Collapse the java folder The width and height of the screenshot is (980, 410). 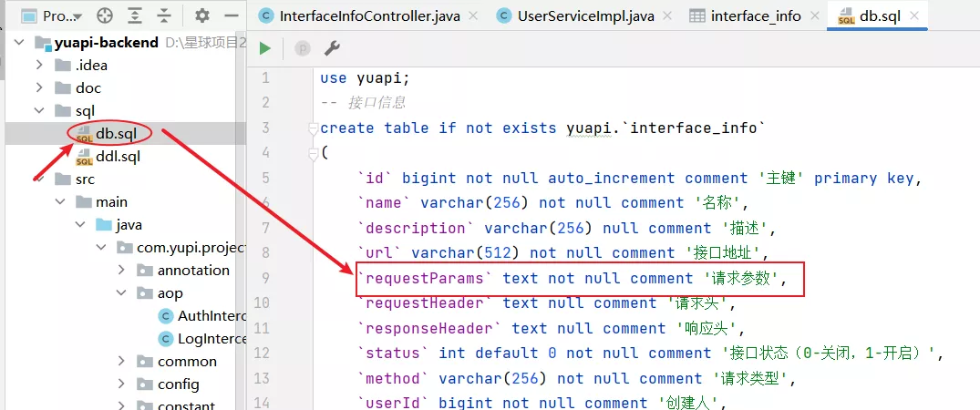(80, 224)
